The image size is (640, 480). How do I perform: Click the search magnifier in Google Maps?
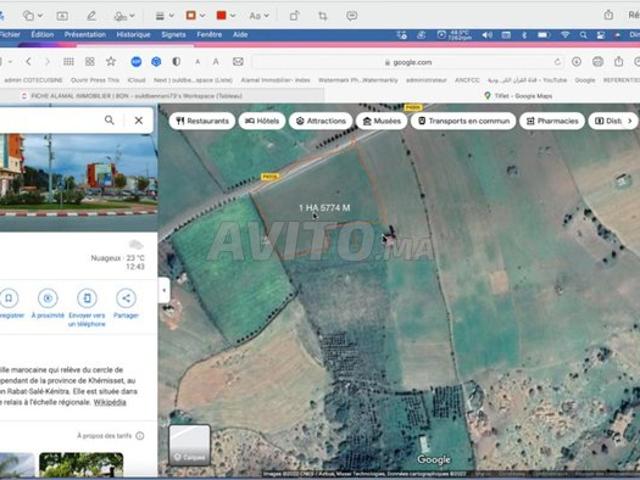(x=110, y=120)
